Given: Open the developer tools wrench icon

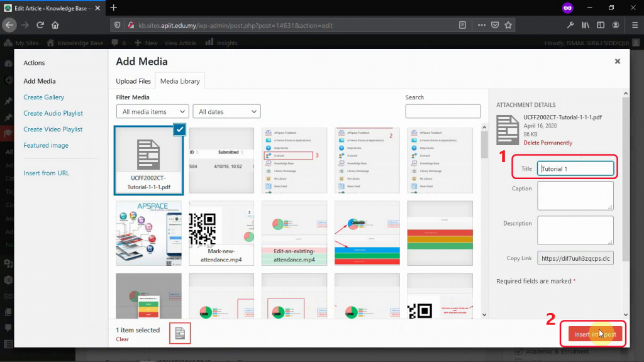Looking at the screenshot, I should tap(570, 25).
